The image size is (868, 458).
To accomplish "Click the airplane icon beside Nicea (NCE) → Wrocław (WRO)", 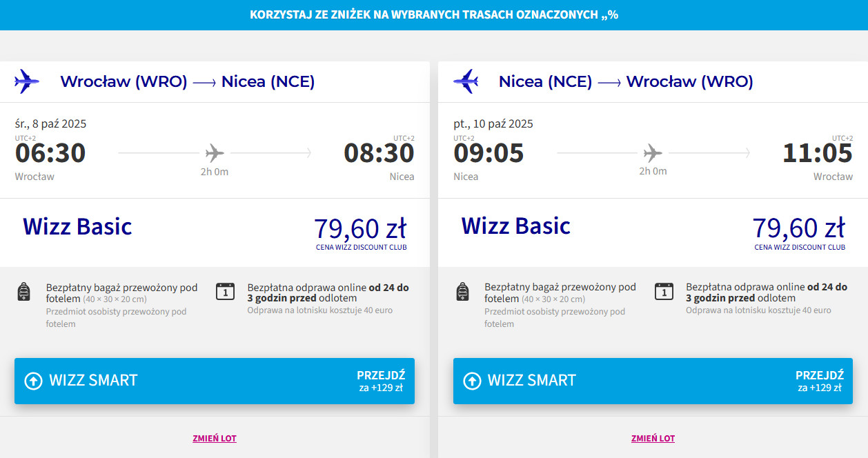I will pyautogui.click(x=466, y=81).
